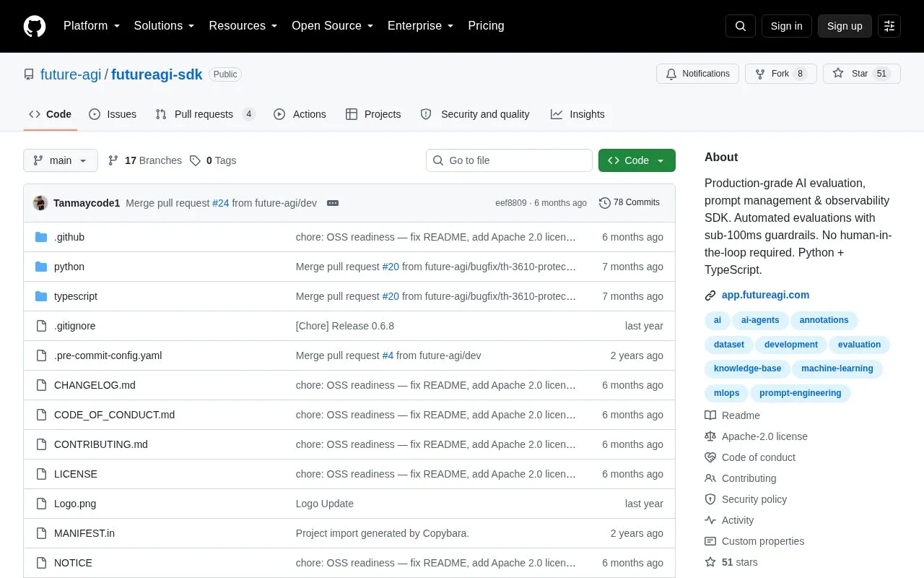Switch to the Issues tab

113,114
